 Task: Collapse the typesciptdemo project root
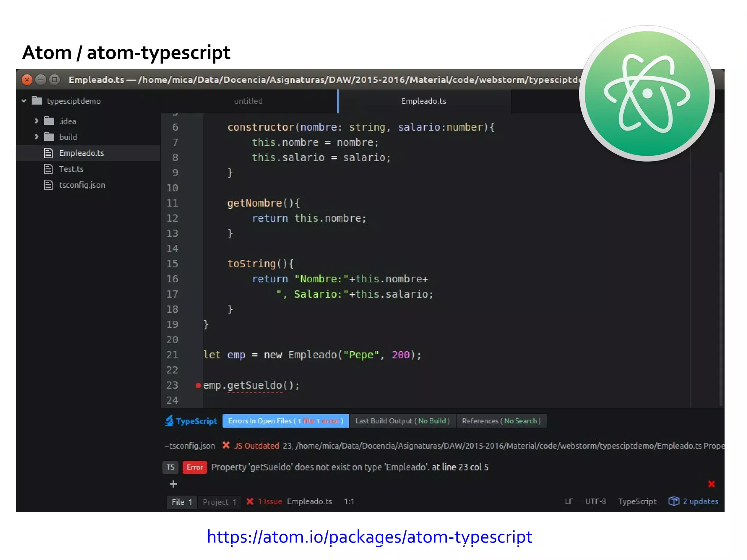24,101
